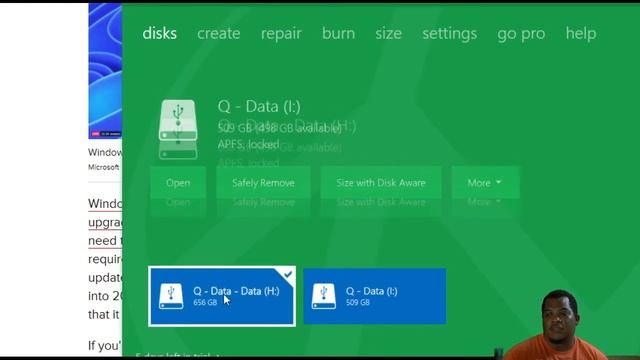This screenshot has height=360, width=640.
Task: Open the settings tab
Action: [449, 33]
